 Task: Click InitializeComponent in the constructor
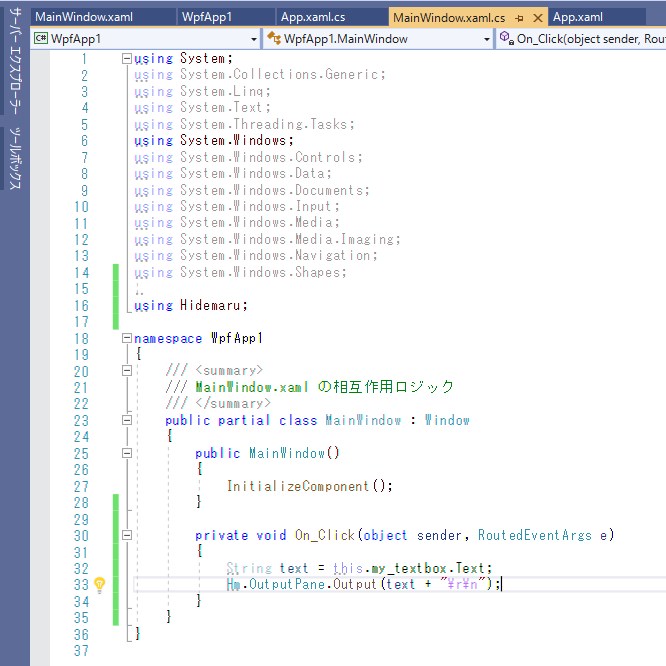click(x=298, y=486)
